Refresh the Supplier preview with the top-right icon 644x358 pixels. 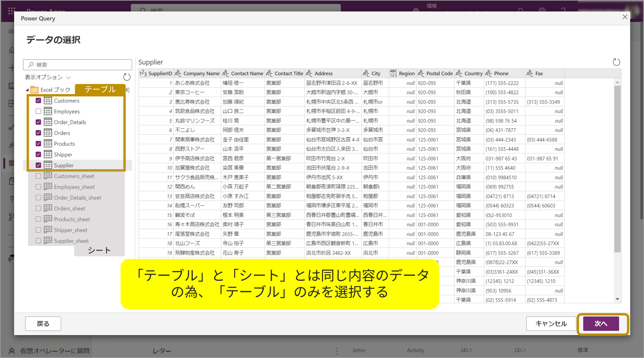(616, 62)
